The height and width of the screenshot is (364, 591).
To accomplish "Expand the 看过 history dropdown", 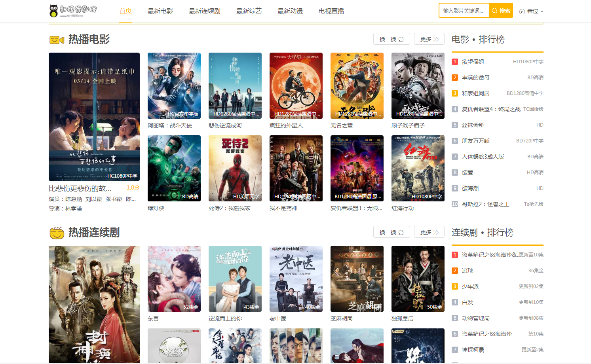I will click(x=531, y=11).
